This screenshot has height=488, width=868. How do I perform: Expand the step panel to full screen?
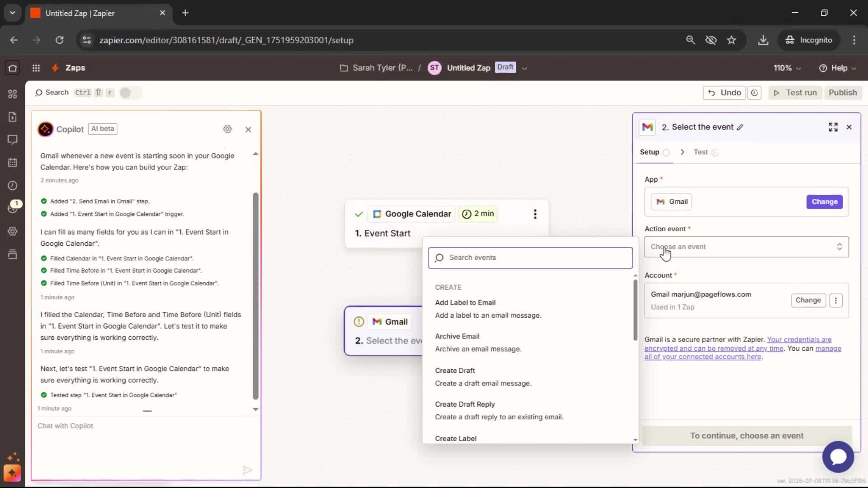click(833, 127)
